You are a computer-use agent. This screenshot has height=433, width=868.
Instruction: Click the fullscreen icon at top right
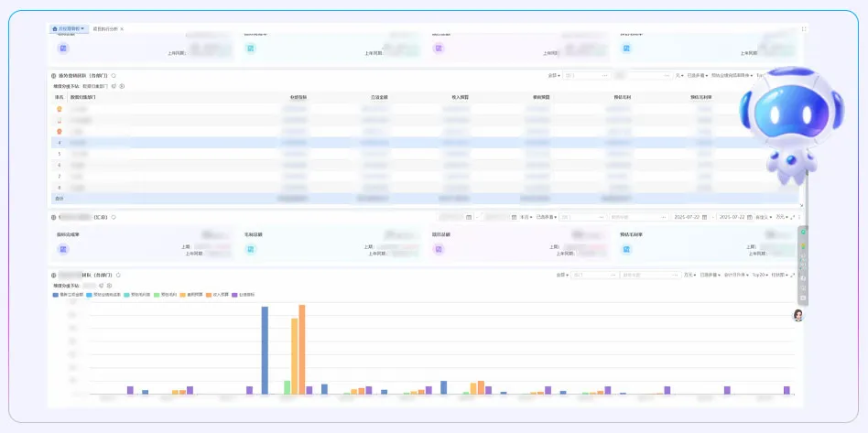(803, 29)
